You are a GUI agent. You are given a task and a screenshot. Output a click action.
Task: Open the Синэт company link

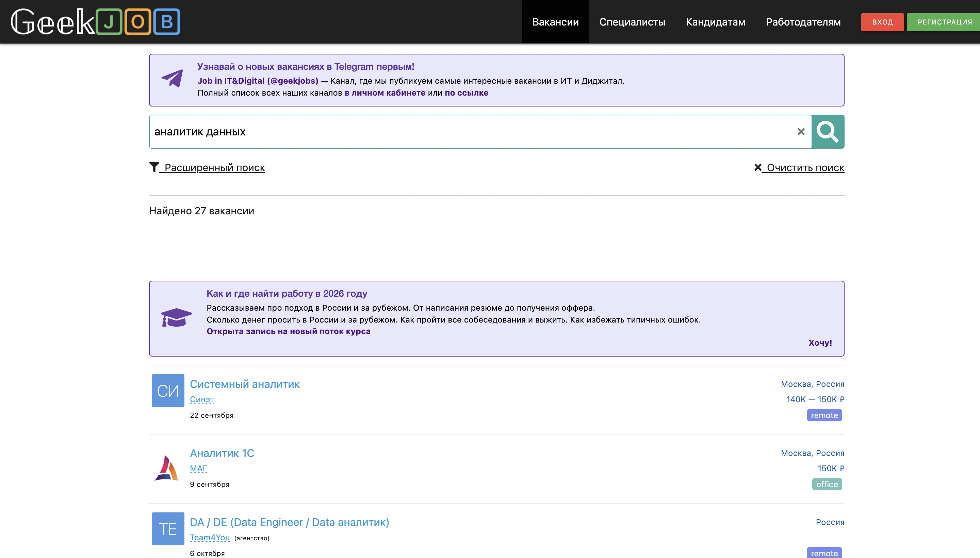pyautogui.click(x=202, y=399)
